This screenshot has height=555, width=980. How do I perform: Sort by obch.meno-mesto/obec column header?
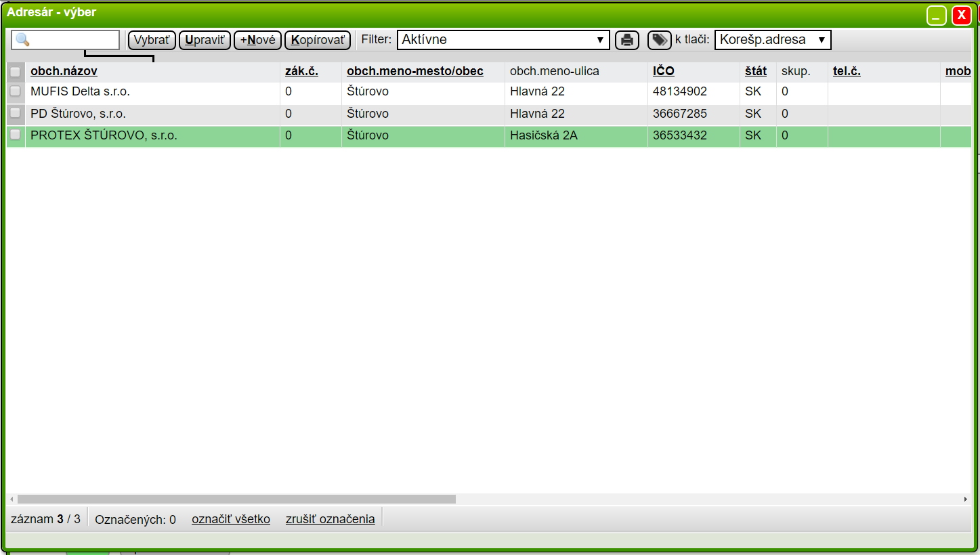[x=415, y=71]
